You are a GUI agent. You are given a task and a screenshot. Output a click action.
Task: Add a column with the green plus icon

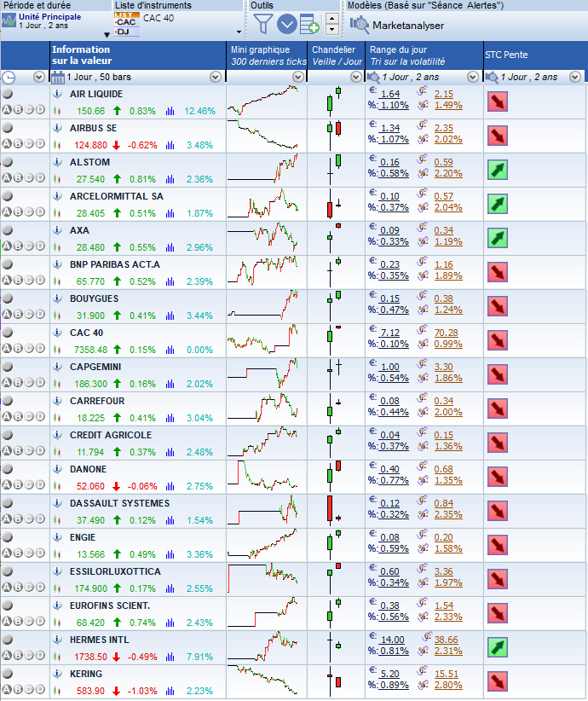309,24
